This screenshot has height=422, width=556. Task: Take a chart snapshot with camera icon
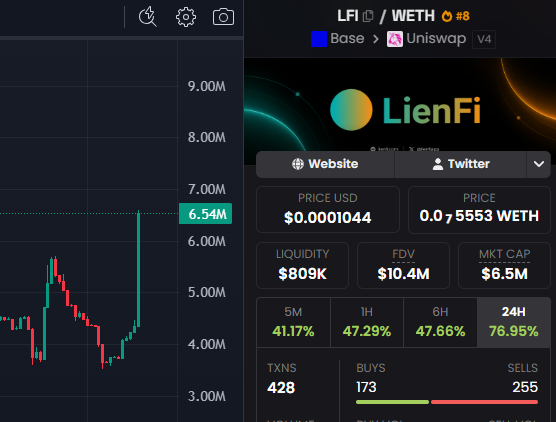click(x=223, y=17)
